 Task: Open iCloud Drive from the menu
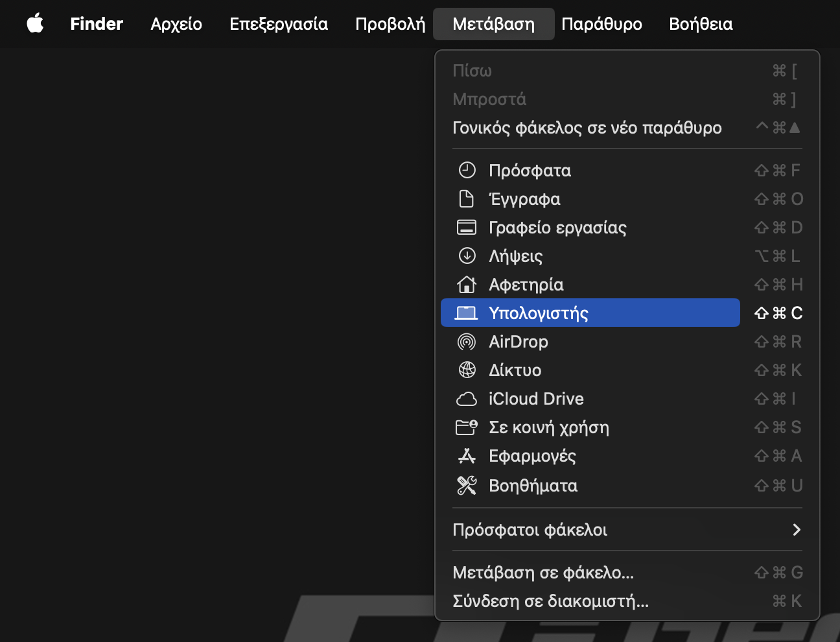click(x=627, y=399)
